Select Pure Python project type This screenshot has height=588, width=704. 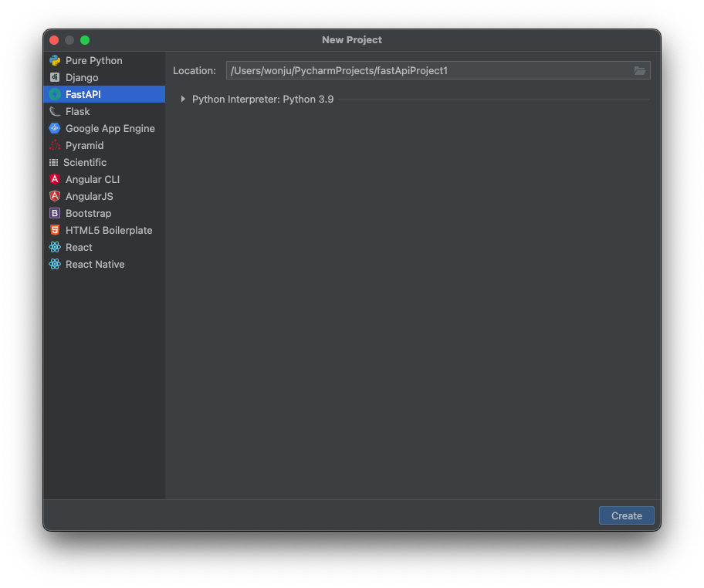[x=104, y=61]
